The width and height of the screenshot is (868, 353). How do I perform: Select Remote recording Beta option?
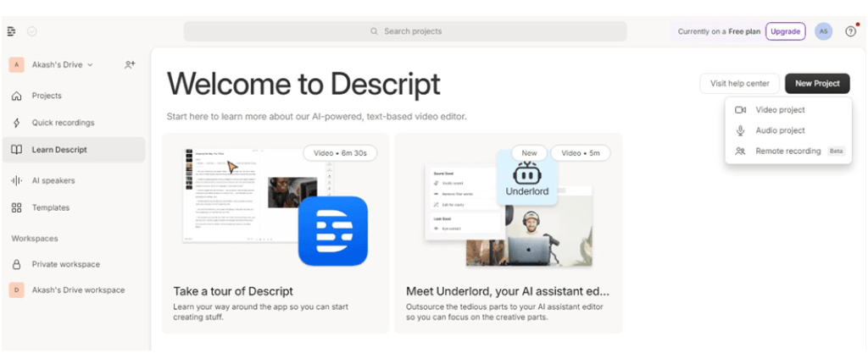788,152
